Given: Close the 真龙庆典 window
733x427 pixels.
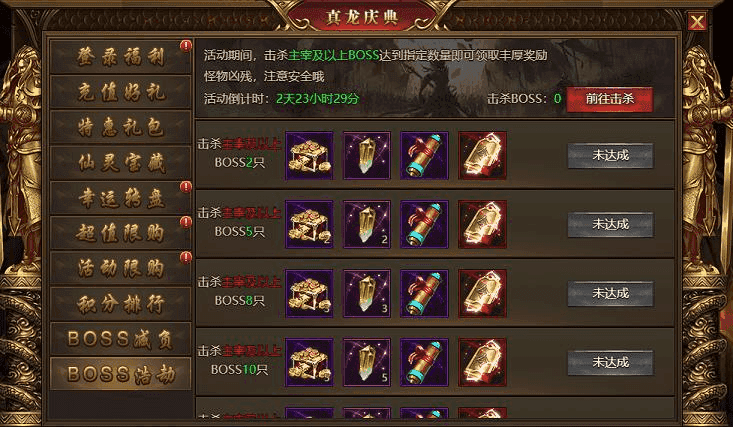Looking at the screenshot, I should point(697,22).
